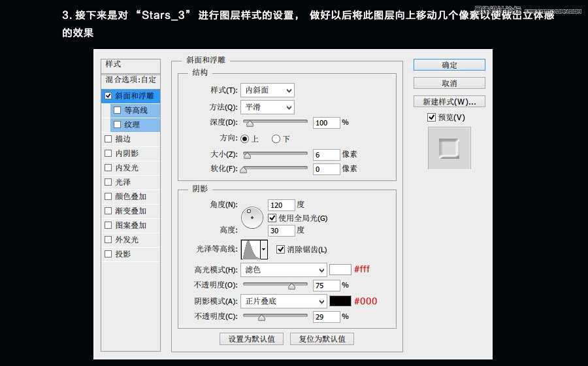Select the 斜面和浮雕 list entry
The height and width of the screenshot is (366, 588).
point(131,95)
